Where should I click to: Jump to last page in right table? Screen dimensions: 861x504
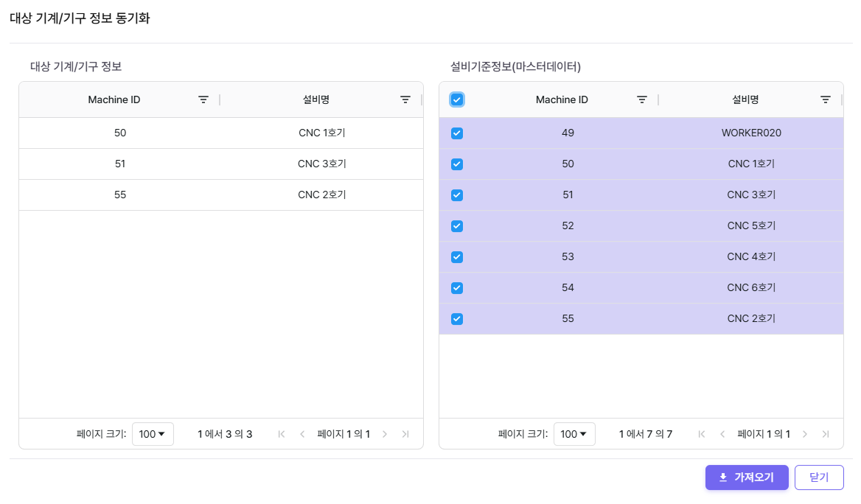[x=826, y=434]
